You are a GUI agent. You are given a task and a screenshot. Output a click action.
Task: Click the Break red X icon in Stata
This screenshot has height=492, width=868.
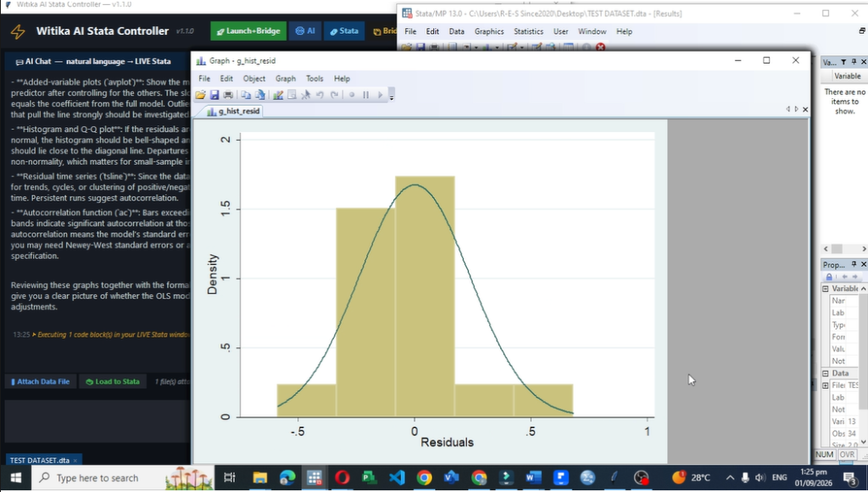tap(601, 47)
